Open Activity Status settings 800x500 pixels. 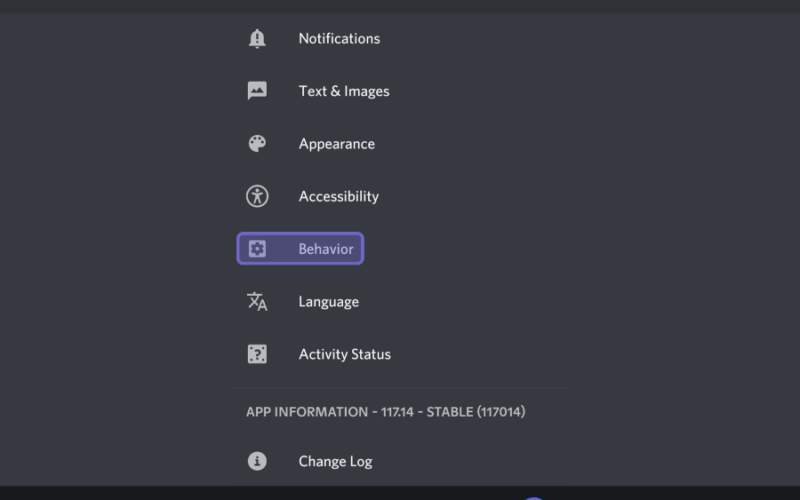click(400, 354)
